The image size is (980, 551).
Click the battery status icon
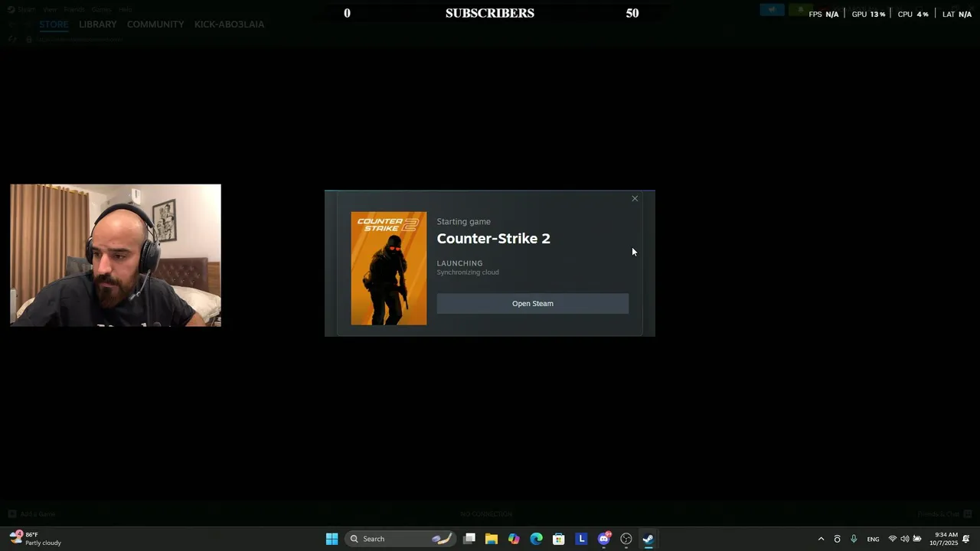[x=917, y=540]
